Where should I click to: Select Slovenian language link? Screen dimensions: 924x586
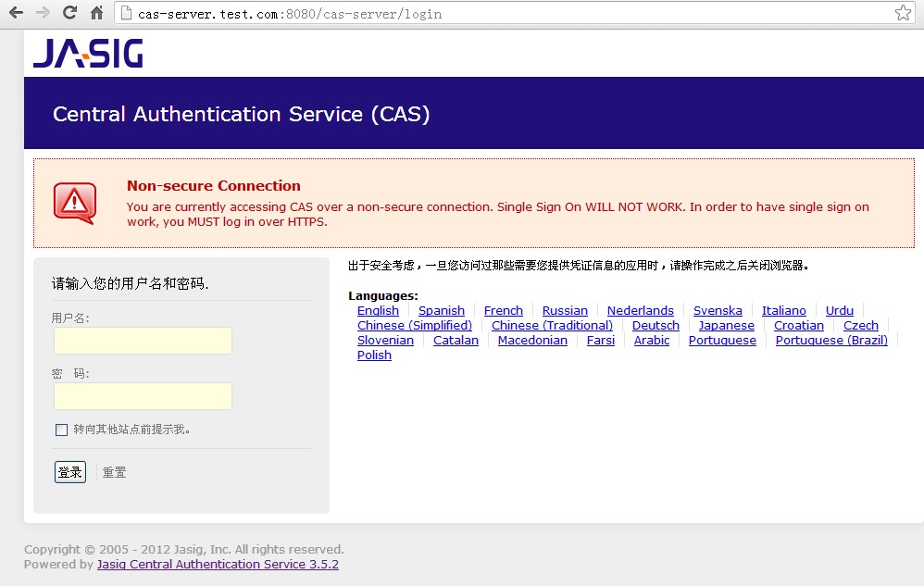[385, 340]
